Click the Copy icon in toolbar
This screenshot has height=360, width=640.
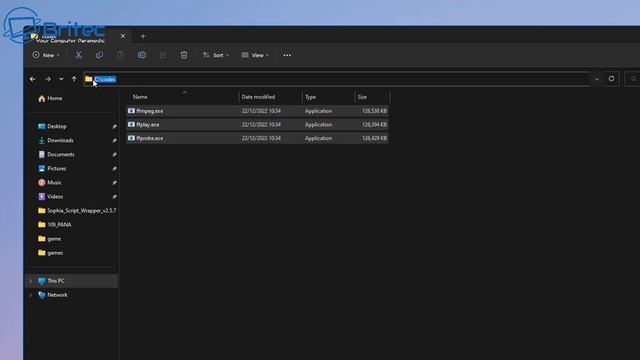pyautogui.click(x=99, y=55)
